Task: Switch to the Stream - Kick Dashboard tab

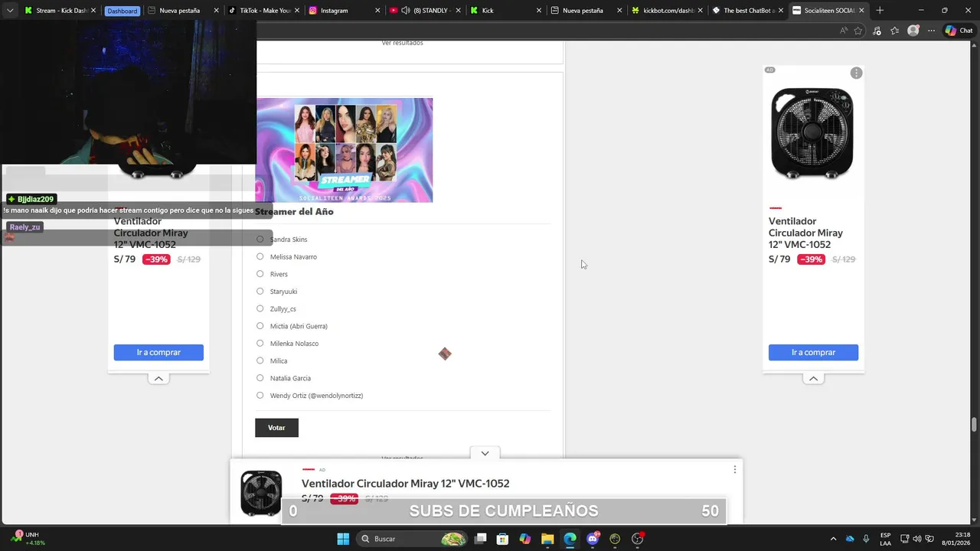Action: [x=60, y=11]
